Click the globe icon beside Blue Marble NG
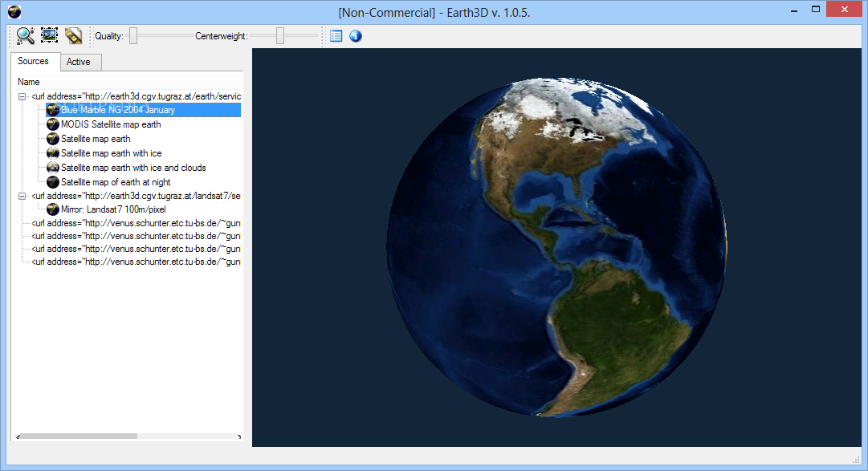Viewport: 868px width, 471px height. click(x=52, y=110)
